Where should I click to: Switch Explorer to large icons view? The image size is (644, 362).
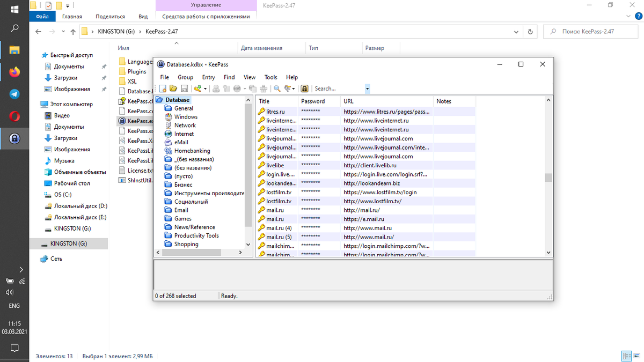(x=636, y=356)
